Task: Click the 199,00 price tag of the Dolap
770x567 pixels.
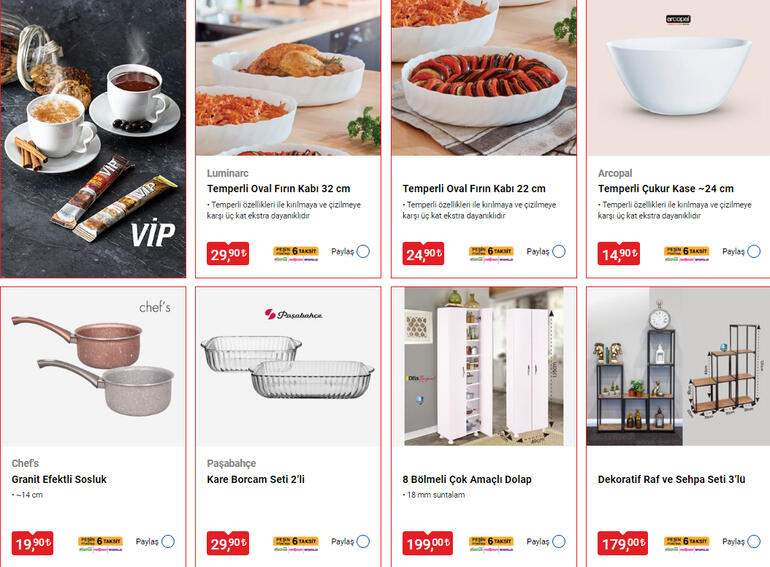Action: tap(427, 543)
